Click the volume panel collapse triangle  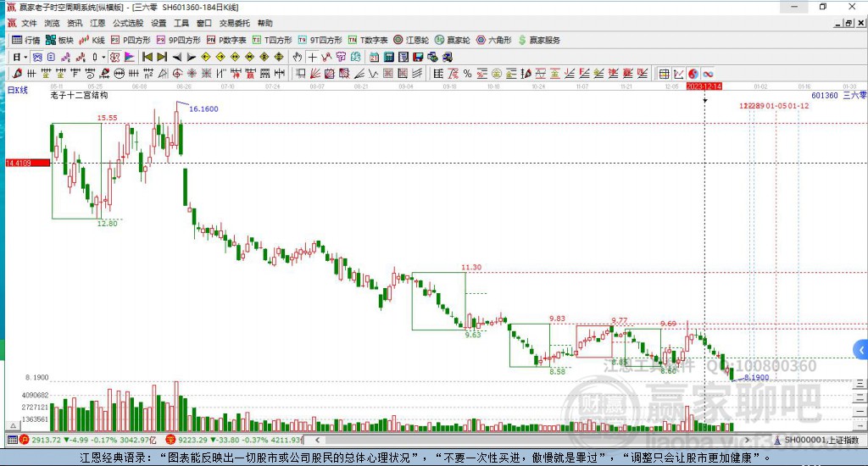coord(14,425)
